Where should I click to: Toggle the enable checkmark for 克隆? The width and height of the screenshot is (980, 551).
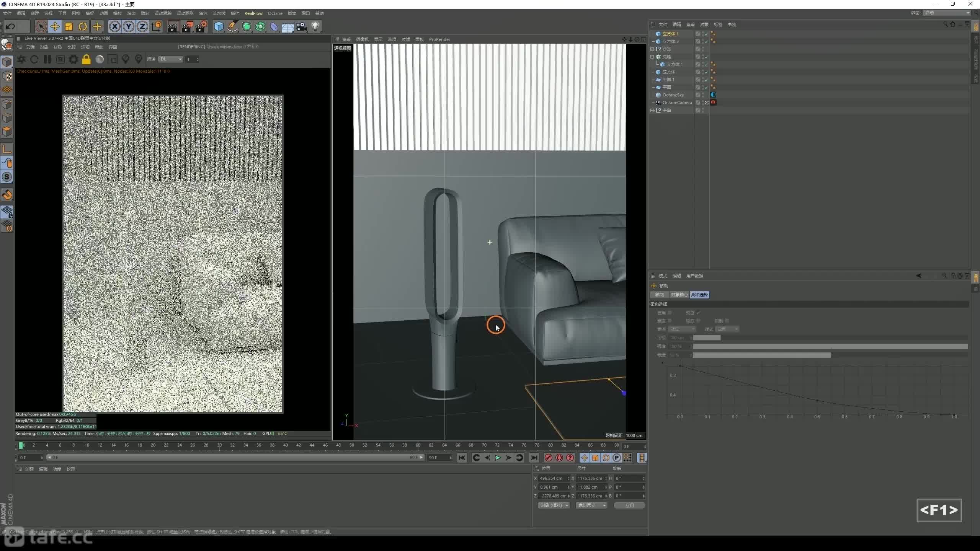[706, 57]
